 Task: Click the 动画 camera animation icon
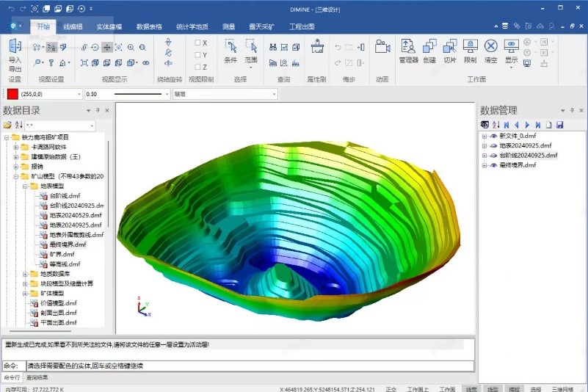(x=382, y=48)
